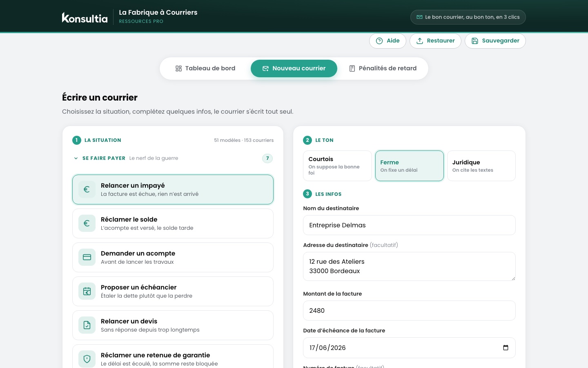Click the Pénalités de retard document icon
Image resolution: width=588 pixels, height=368 pixels.
[352, 69]
